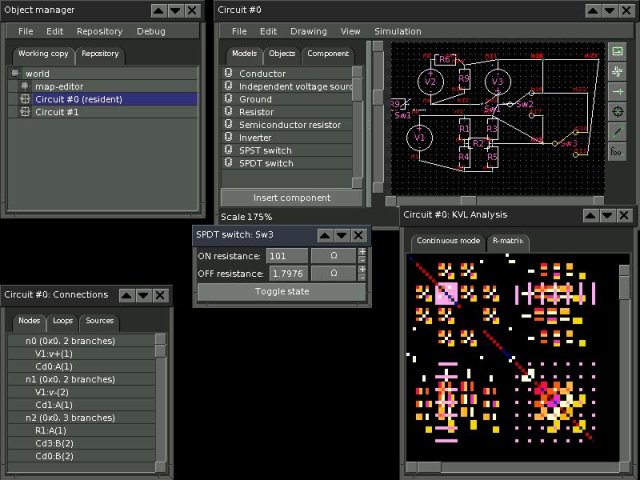The width and height of the screenshot is (640, 480).
Task: Select the node insertion tool icon
Action: tap(617, 91)
